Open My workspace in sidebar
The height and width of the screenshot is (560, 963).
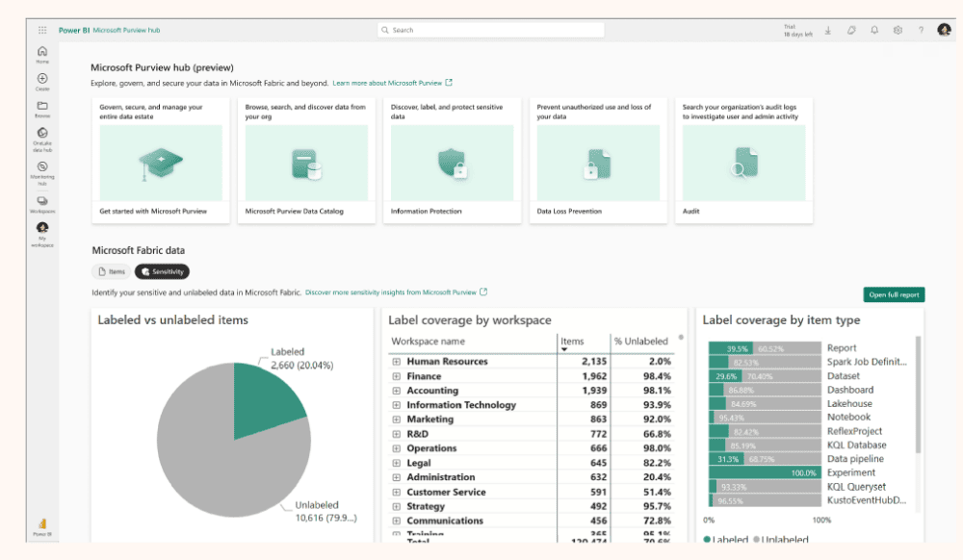click(x=42, y=235)
